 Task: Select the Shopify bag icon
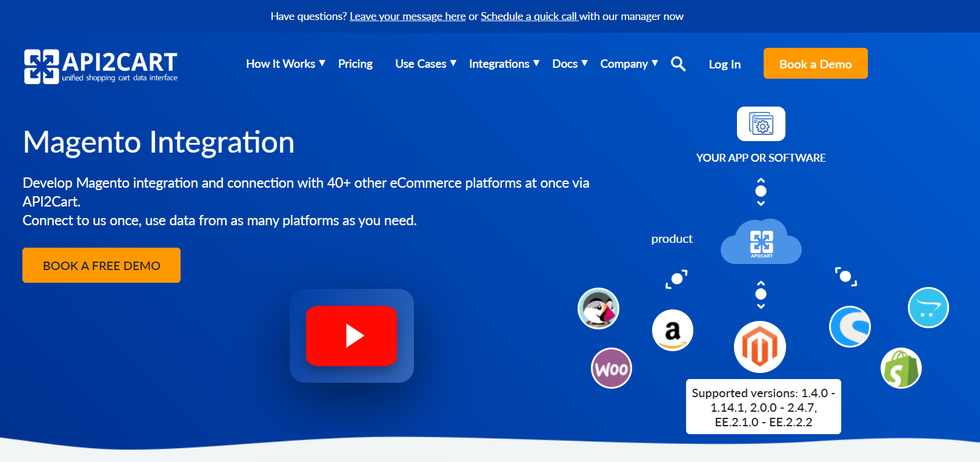pos(901,368)
